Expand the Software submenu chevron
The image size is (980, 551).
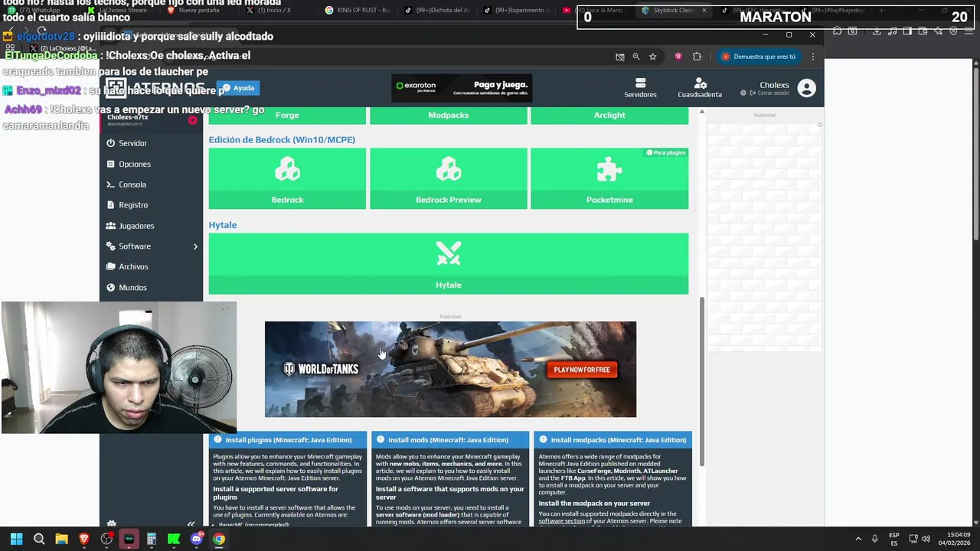(195, 246)
